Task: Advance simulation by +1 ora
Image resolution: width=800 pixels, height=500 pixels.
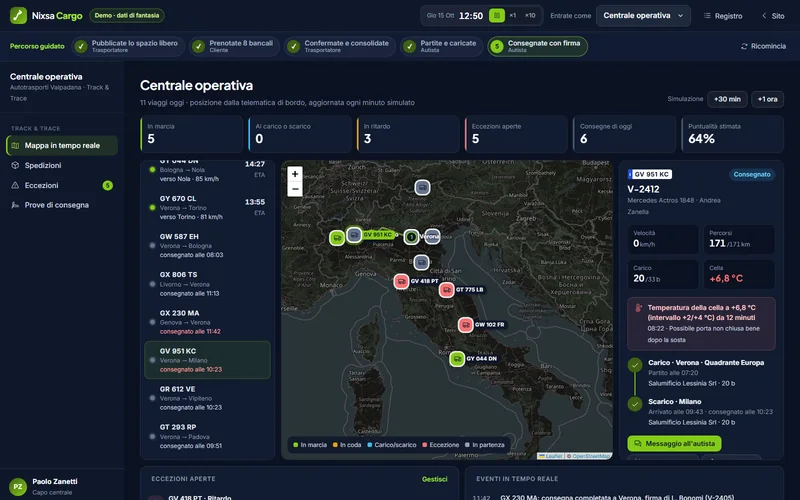Action: coord(767,99)
